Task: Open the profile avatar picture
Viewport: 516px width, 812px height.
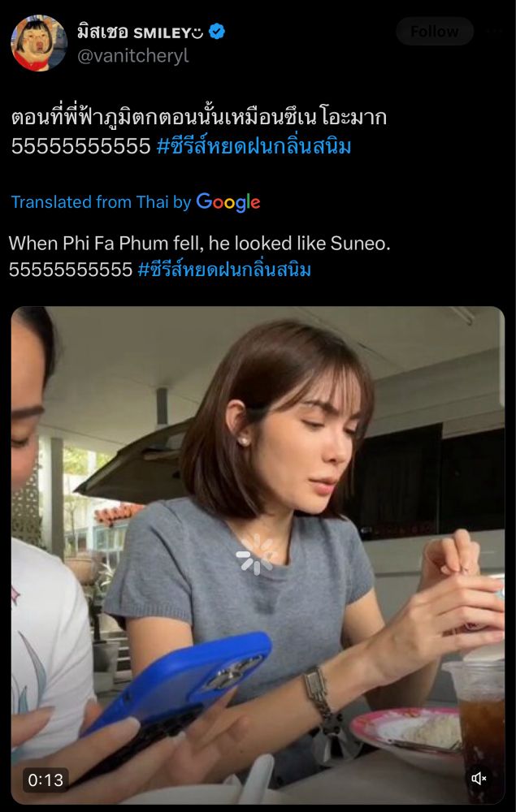Action: point(39,43)
